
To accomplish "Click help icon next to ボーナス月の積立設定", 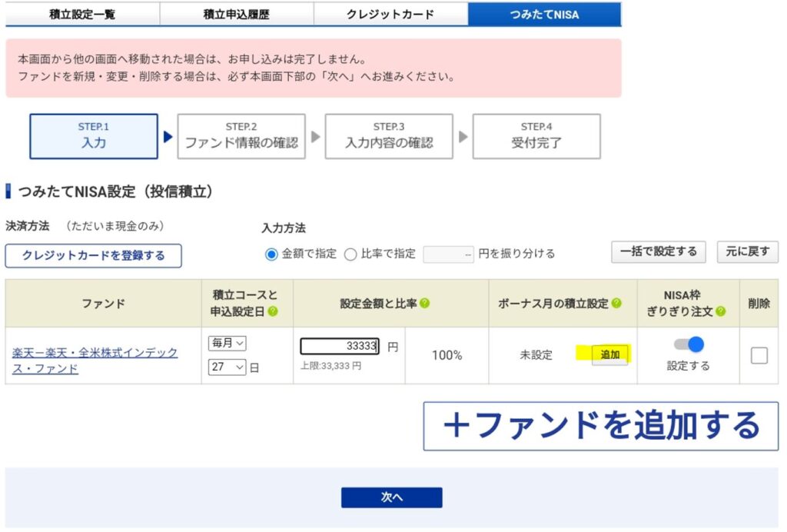I will point(616,304).
